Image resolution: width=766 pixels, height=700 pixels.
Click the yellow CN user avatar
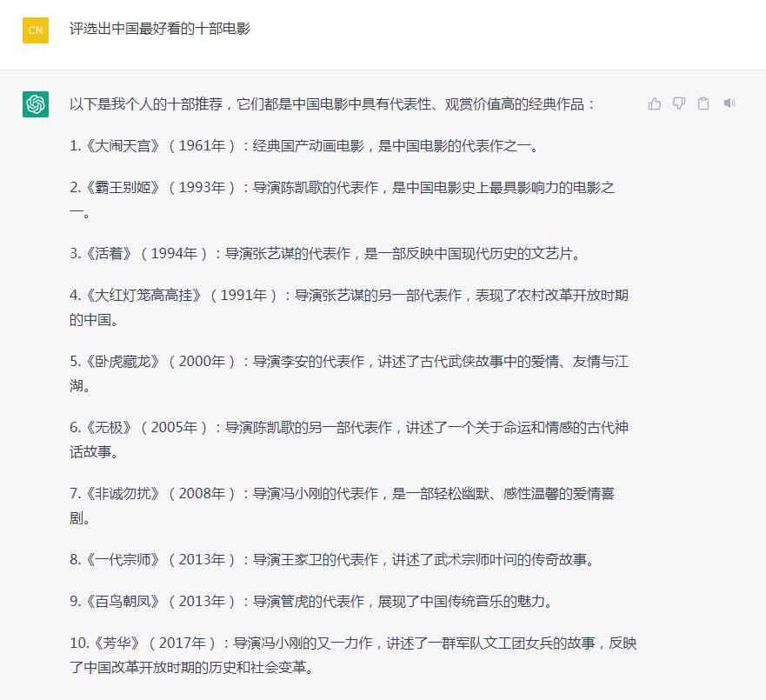[35, 30]
